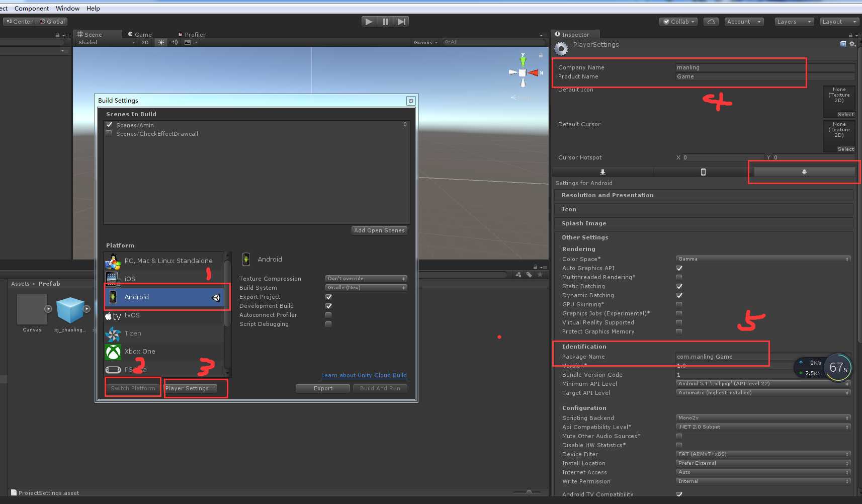Screen dimensions: 862x504
Task: Enable GPU Skinning checkbox
Action: click(679, 304)
